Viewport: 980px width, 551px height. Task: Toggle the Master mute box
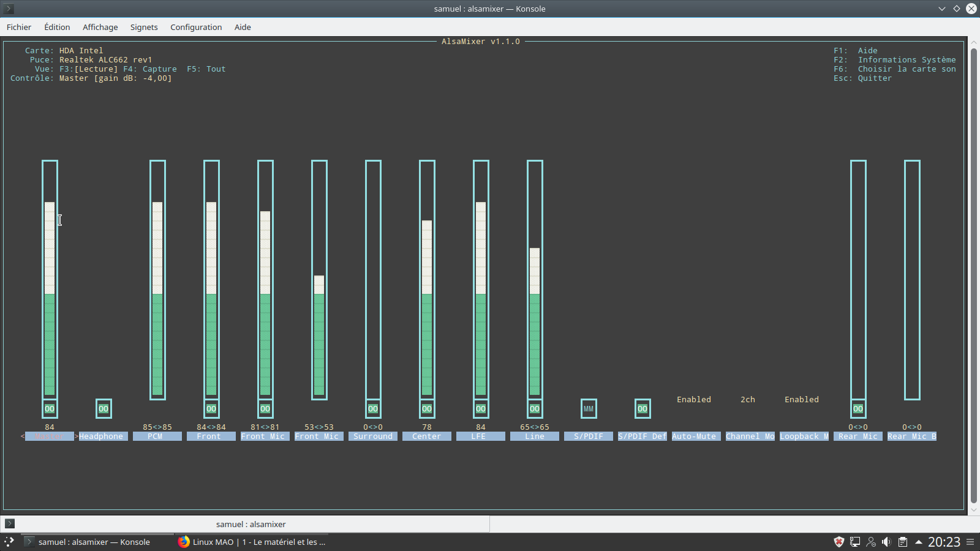50,408
